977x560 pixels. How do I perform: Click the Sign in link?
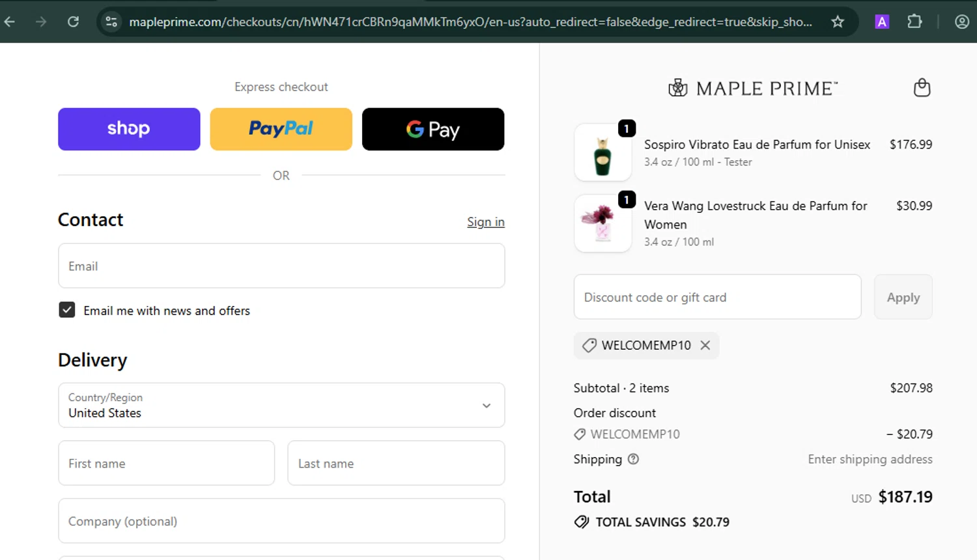pyautogui.click(x=486, y=222)
